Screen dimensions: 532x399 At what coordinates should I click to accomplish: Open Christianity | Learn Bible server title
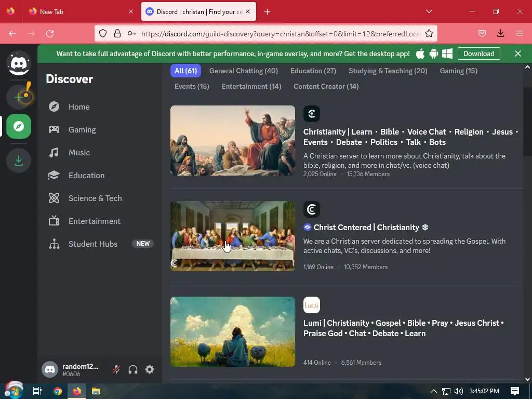[410, 137]
